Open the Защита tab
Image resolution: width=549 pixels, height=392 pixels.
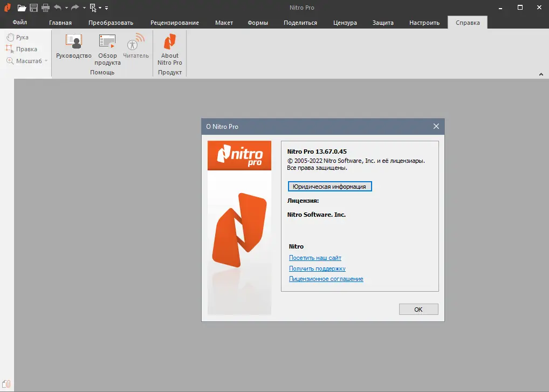coord(383,23)
